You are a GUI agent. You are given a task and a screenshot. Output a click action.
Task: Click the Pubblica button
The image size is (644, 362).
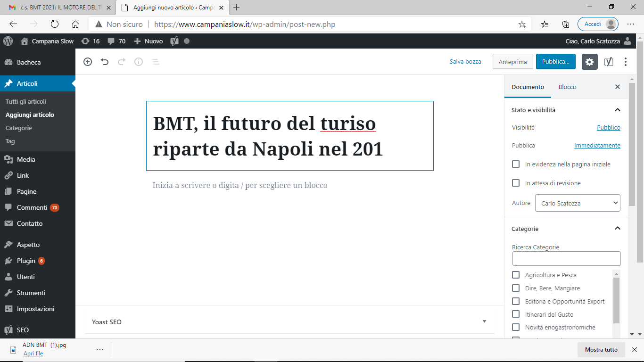(555, 62)
